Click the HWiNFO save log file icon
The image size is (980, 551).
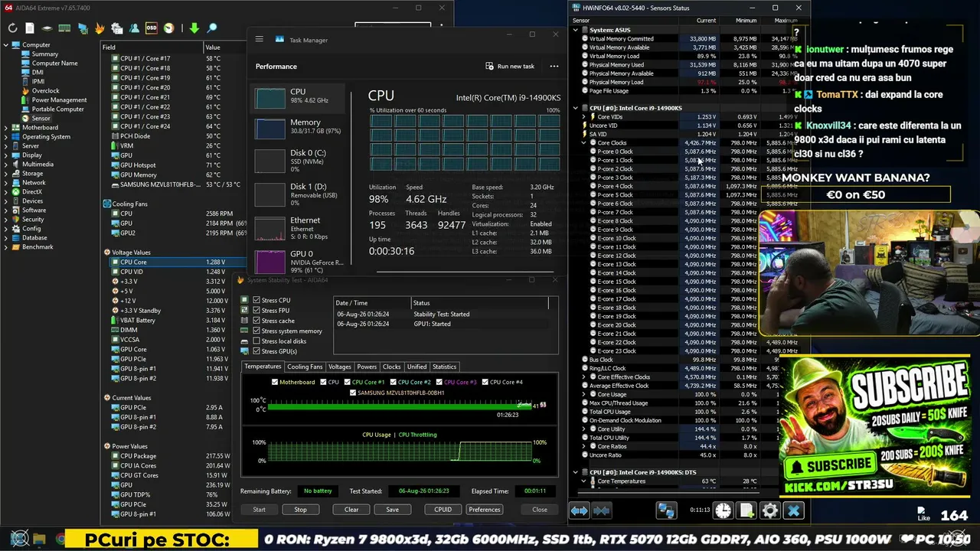pyautogui.click(x=746, y=510)
